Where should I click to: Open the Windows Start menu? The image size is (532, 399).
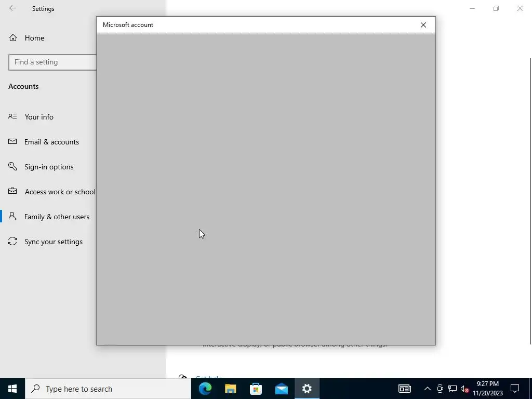click(12, 389)
